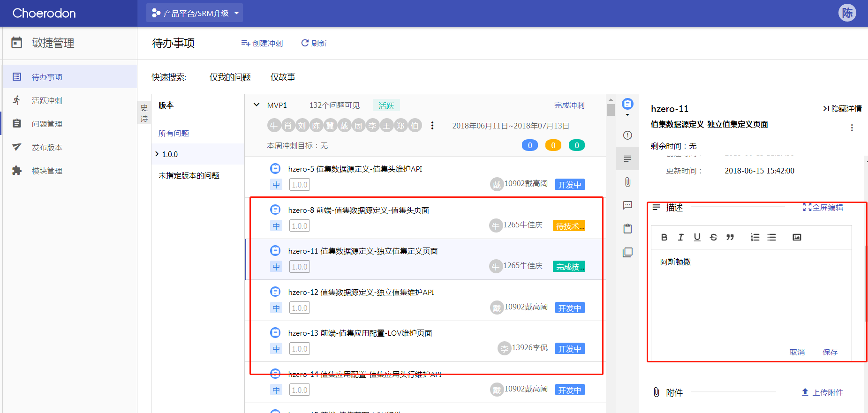
Task: Toggle italic formatting in description editor
Action: tap(680, 237)
